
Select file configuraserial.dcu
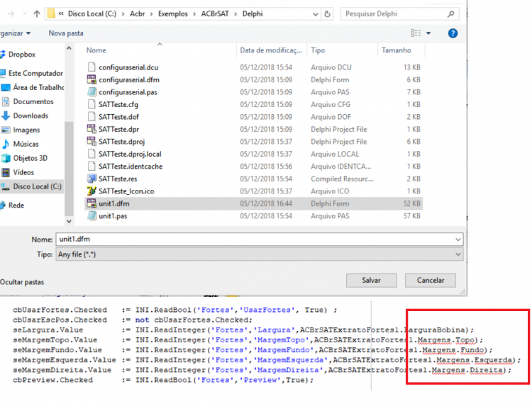128,67
